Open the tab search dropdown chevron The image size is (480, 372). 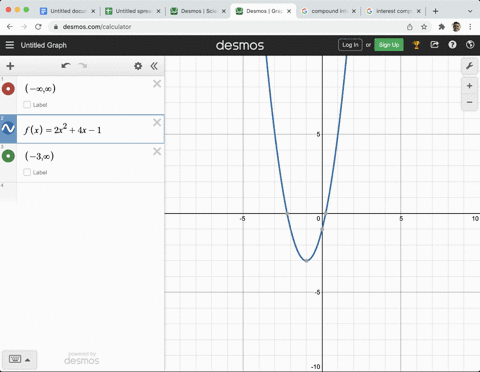tap(470, 11)
